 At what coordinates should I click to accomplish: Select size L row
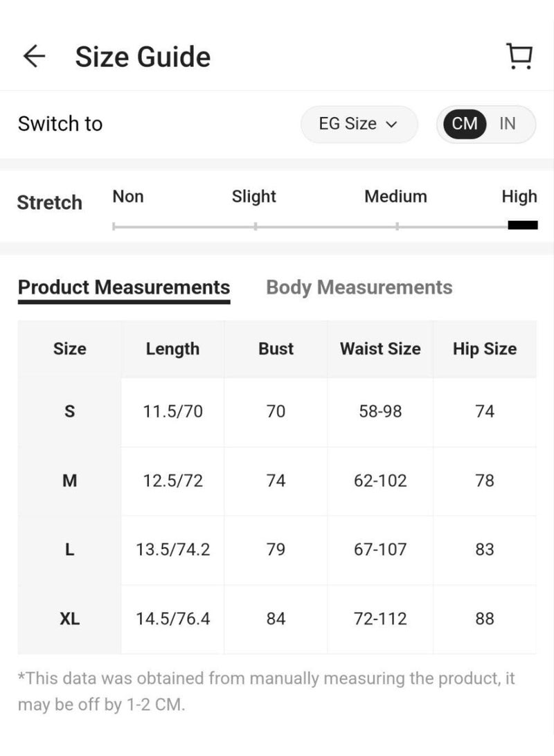click(69, 550)
